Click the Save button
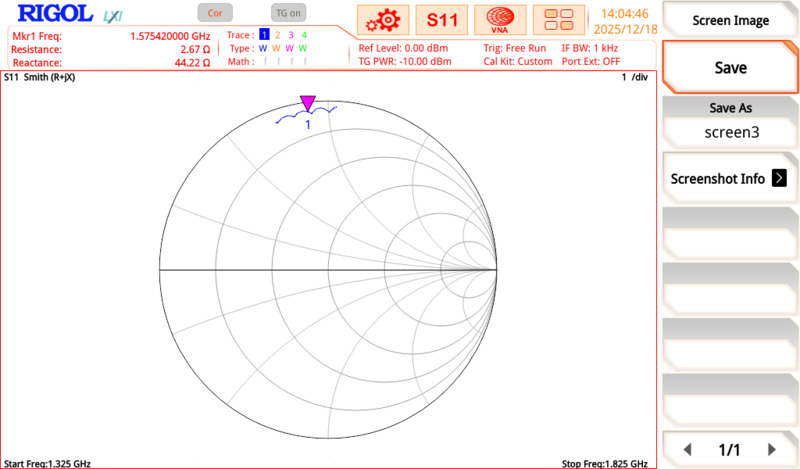Image resolution: width=800 pixels, height=469 pixels. tap(730, 67)
